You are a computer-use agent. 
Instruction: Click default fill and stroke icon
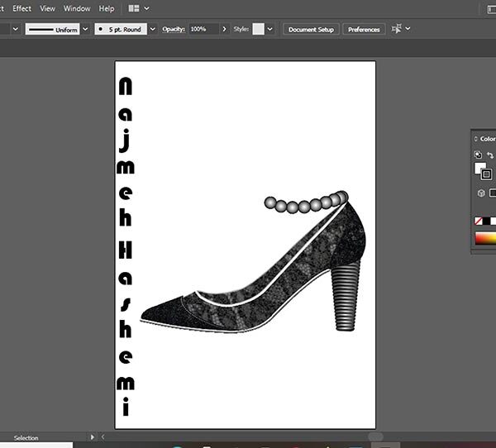pyautogui.click(x=478, y=155)
